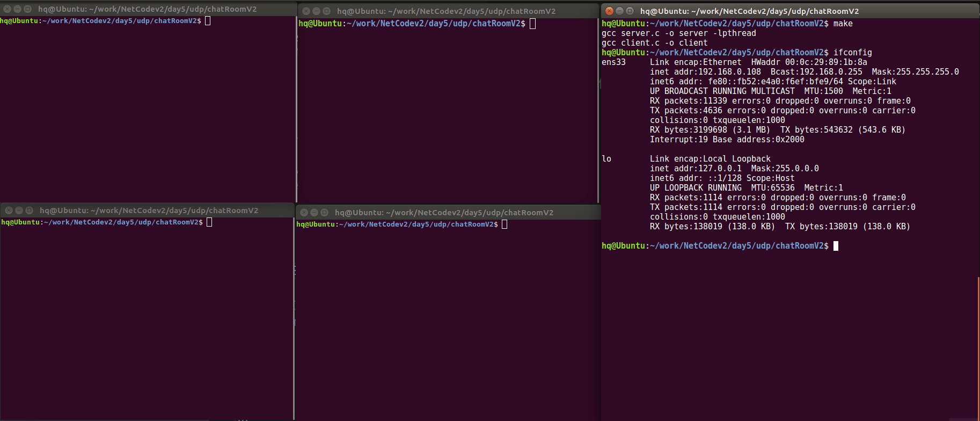Click 'TX bytes:543632 (543.6 KB)' text
Image resolution: width=980 pixels, height=421 pixels.
coord(843,130)
